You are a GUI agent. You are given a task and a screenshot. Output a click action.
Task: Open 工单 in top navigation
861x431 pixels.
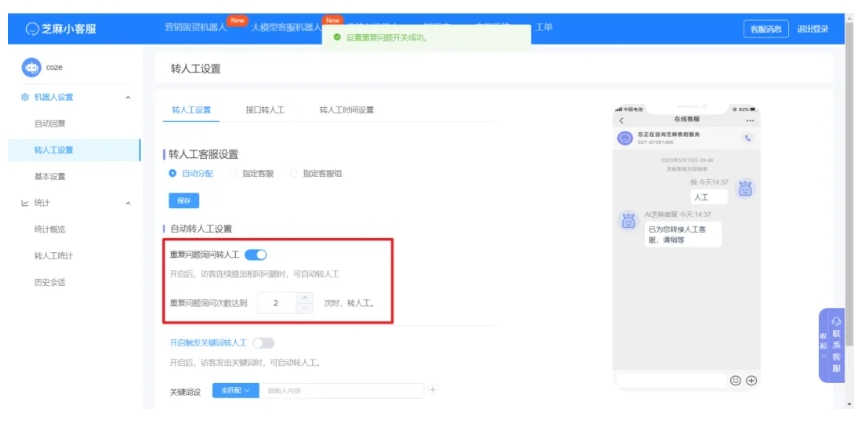point(544,27)
